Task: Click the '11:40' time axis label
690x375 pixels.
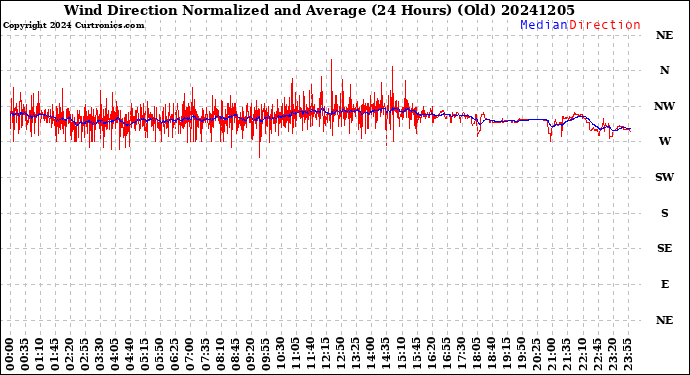Action: pos(310,354)
